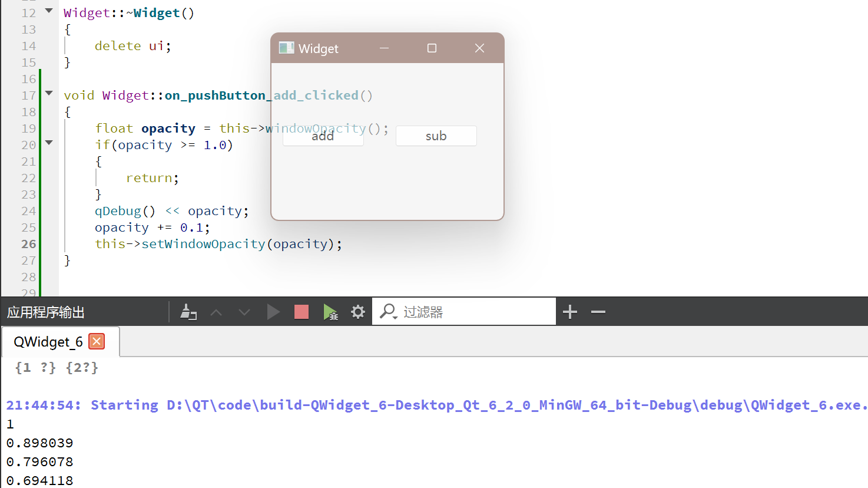
Task: Click the magnifier icon in filter box
Action: pyautogui.click(x=388, y=311)
